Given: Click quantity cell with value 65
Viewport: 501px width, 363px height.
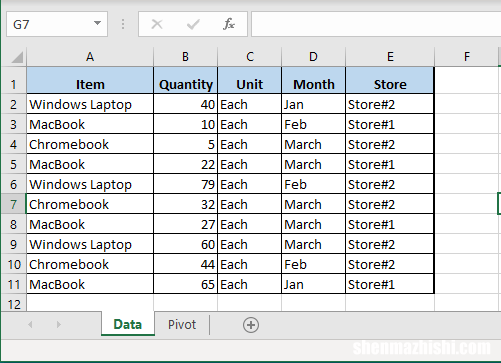Looking at the screenshot, I should click(185, 284).
